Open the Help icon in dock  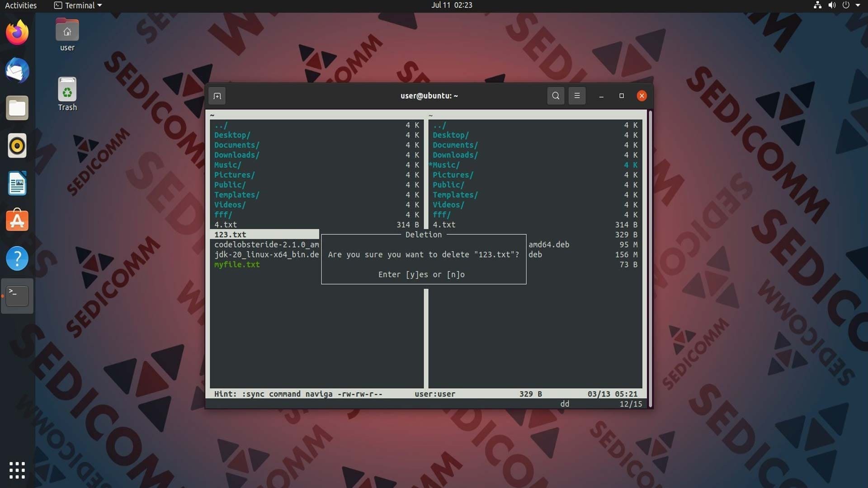point(17,258)
